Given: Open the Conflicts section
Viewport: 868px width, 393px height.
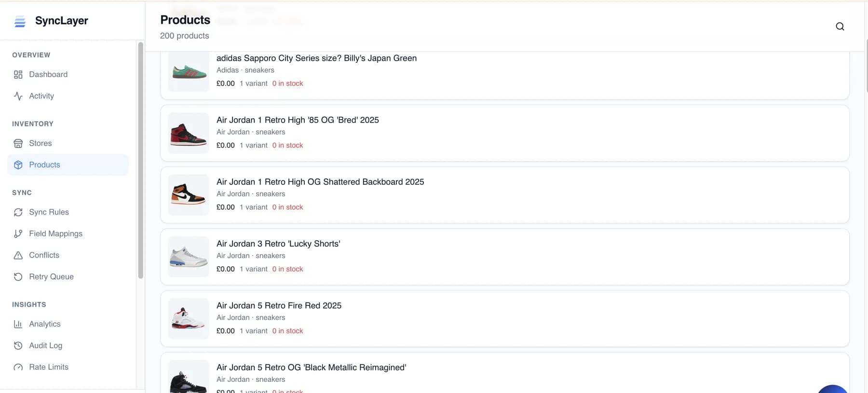Looking at the screenshot, I should [x=68, y=255].
